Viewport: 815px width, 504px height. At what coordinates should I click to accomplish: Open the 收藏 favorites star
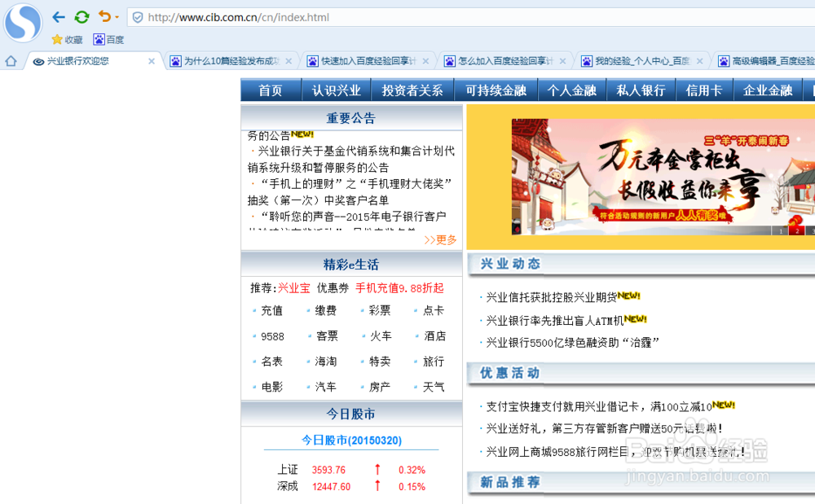click(x=67, y=39)
